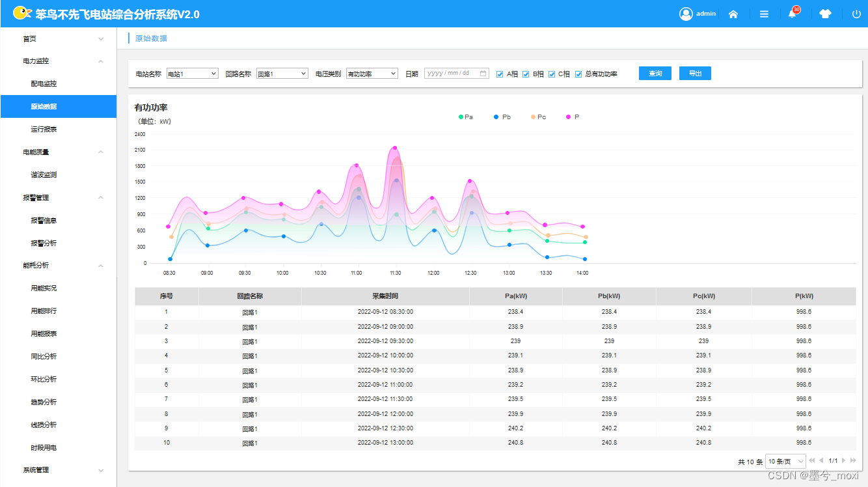The height and width of the screenshot is (487, 868).
Task: Click cell 2022-09-12 11:30:00
Action: click(x=385, y=399)
